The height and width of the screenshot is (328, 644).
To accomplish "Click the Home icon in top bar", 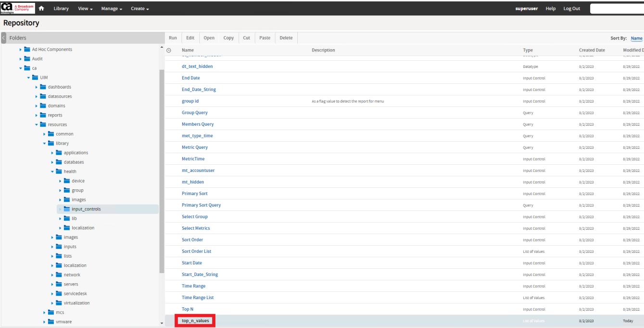I will (41, 9).
